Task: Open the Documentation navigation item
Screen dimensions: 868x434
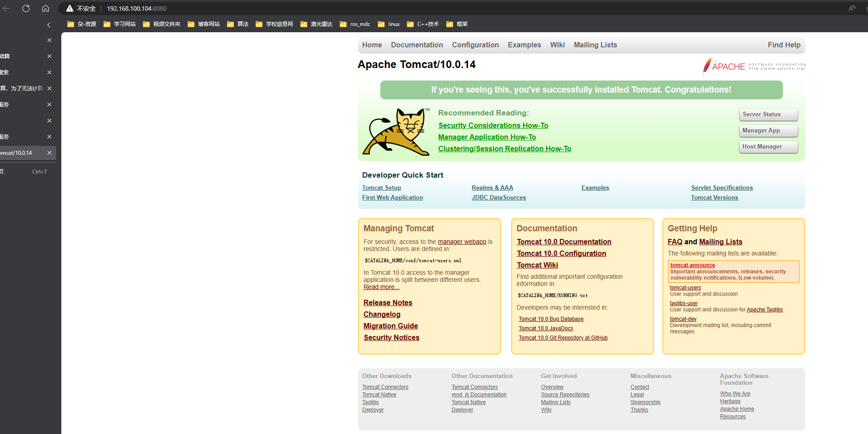Action: point(417,45)
